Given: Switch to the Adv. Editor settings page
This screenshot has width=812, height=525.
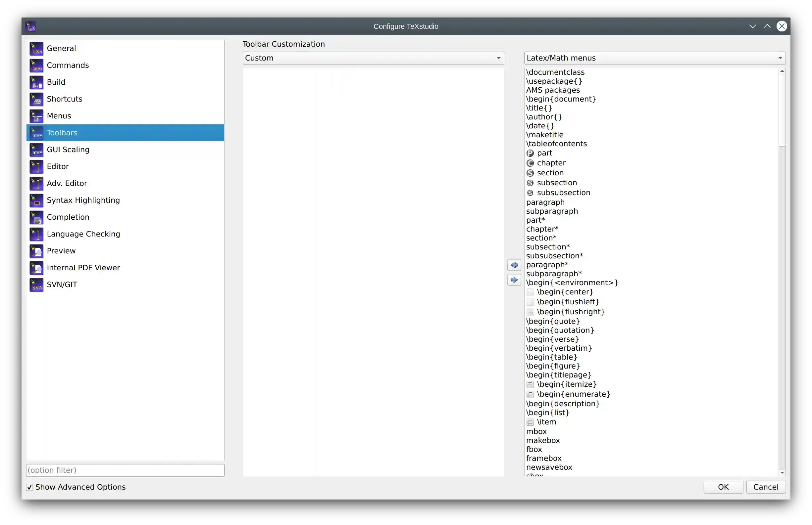Looking at the screenshot, I should [x=67, y=183].
